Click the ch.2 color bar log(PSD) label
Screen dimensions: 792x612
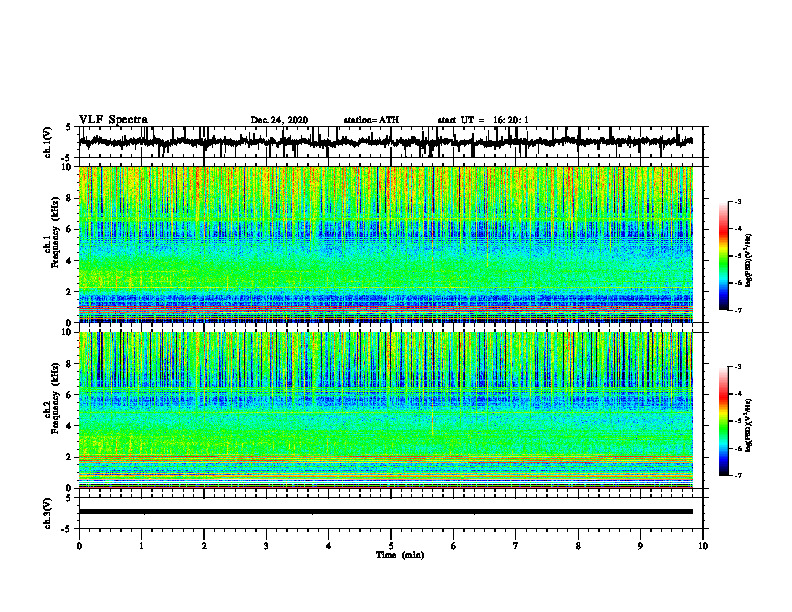pyautogui.click(x=749, y=423)
